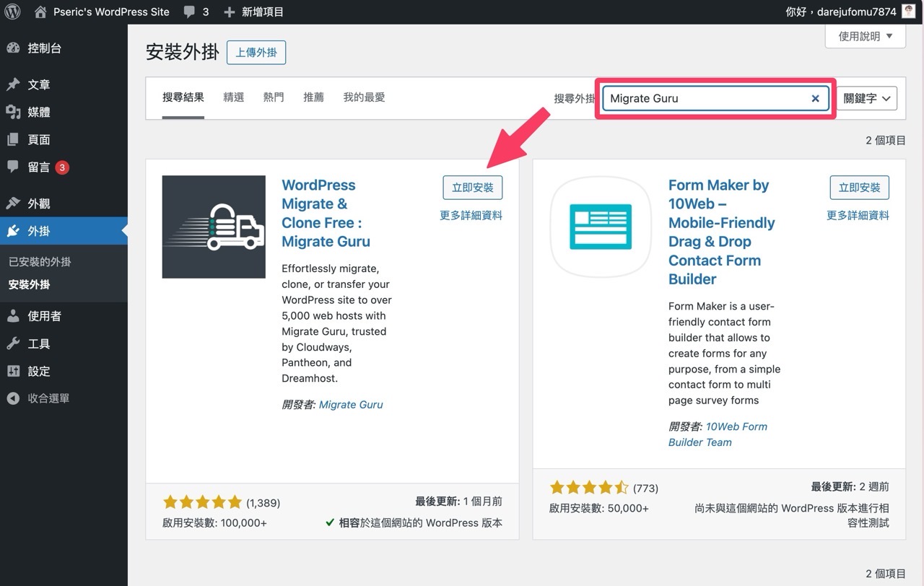Click the 留言 speech bubble icon
924x586 pixels.
tap(13, 167)
